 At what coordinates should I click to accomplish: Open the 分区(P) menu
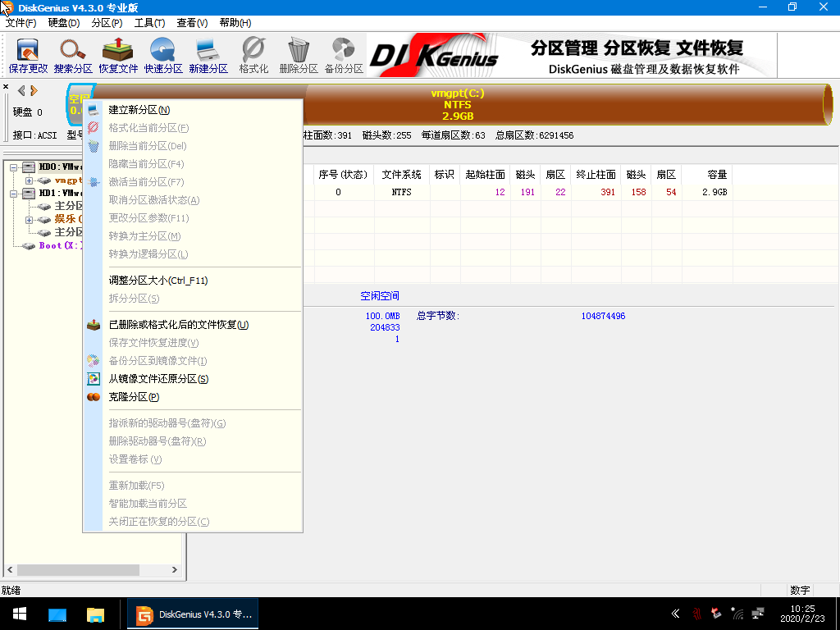point(107,23)
